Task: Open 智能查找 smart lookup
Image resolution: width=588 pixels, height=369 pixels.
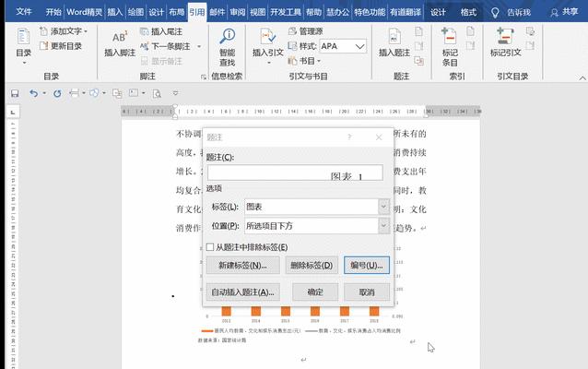Action: click(x=228, y=47)
